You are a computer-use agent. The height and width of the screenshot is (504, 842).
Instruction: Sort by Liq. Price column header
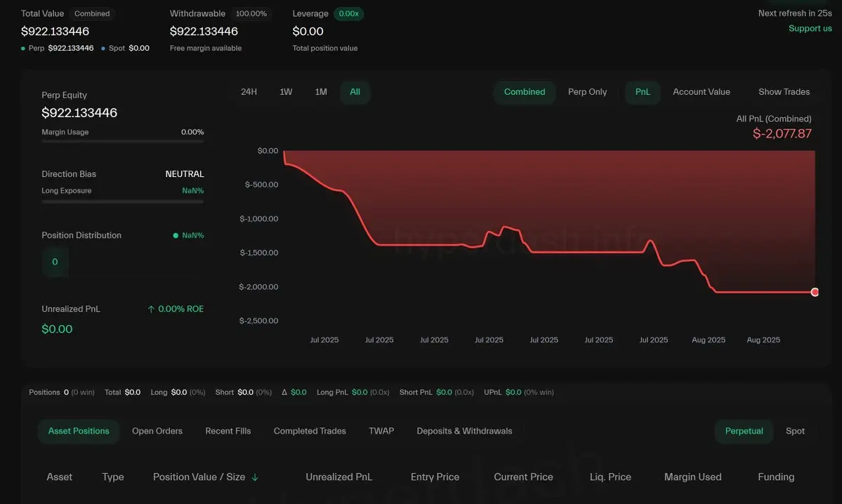coord(610,477)
